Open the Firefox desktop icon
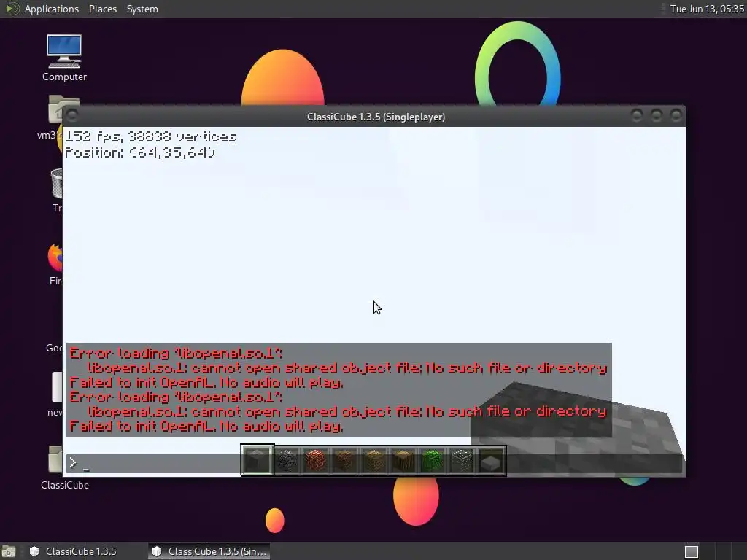Screen dimensions: 747x560 55,264
